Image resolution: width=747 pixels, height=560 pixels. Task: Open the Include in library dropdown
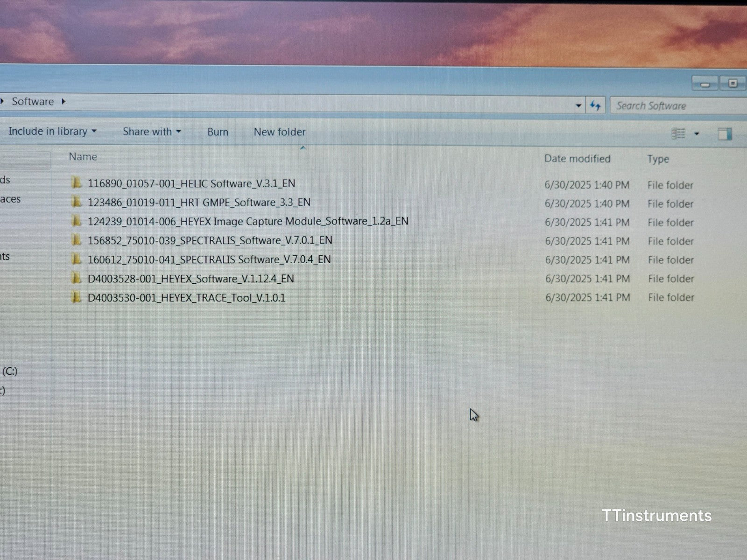pos(52,131)
